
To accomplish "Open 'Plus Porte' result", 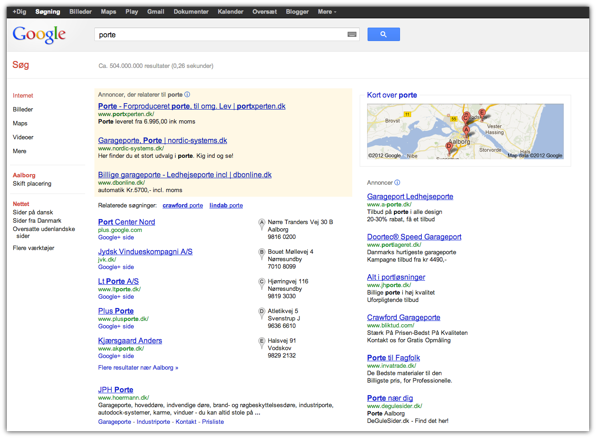I will (x=116, y=311).
